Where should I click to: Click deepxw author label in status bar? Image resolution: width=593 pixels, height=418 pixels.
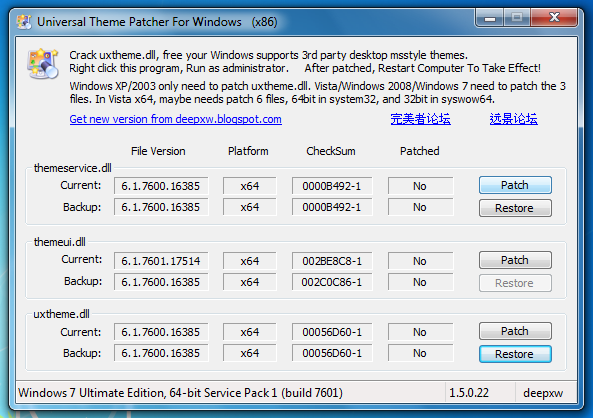[x=543, y=393]
